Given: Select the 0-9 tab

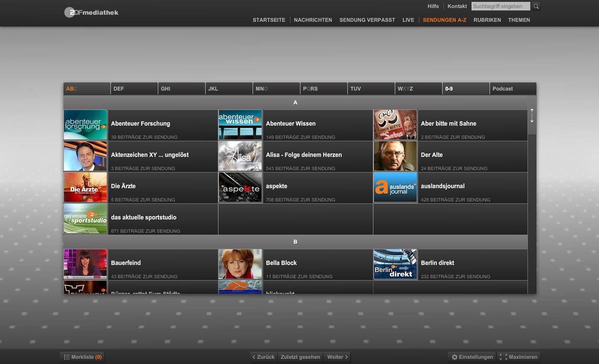Looking at the screenshot, I should click(x=466, y=89).
